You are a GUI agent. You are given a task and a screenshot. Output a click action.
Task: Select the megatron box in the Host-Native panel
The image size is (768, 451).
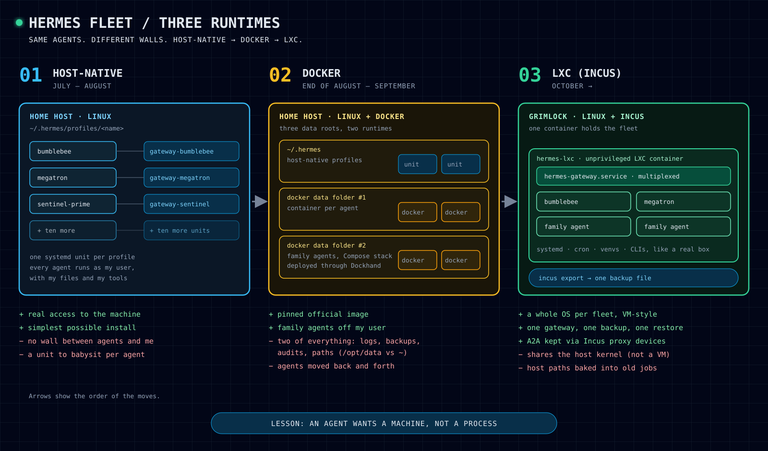point(73,178)
